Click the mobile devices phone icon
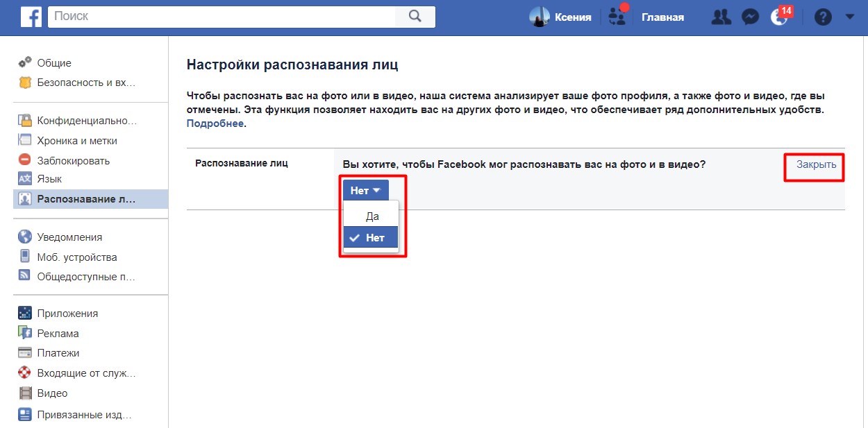The image size is (868, 428). (25, 257)
